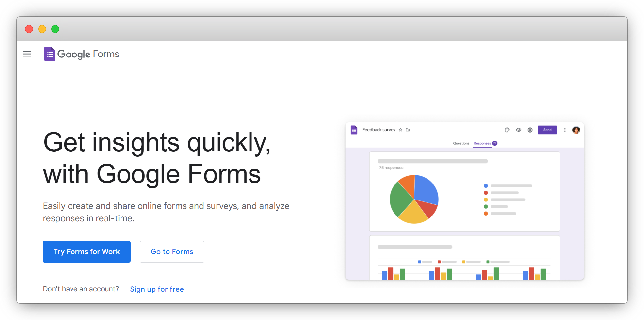Click the Send button in survey preview
Image resolution: width=644 pixels, height=320 pixels.
tap(547, 130)
